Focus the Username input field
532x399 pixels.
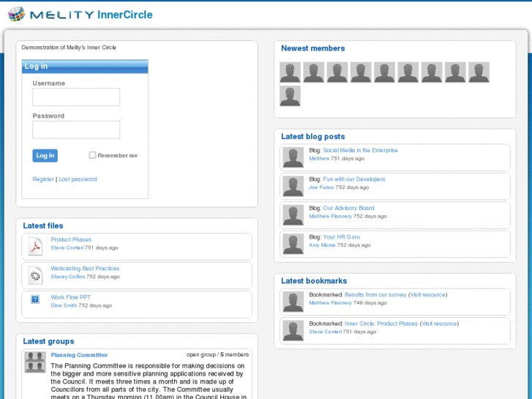[76, 97]
